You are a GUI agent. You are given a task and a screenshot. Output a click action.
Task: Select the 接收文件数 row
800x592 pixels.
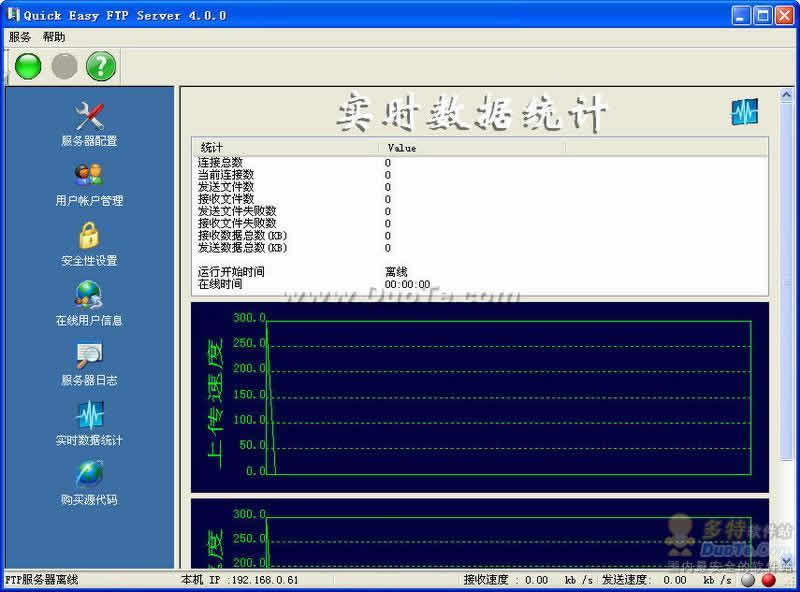480,199
